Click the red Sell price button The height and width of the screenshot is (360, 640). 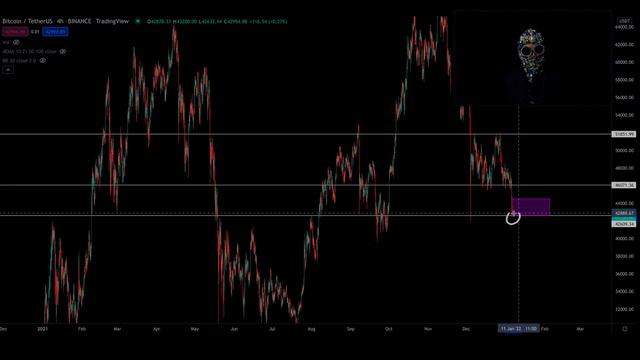click(x=15, y=31)
